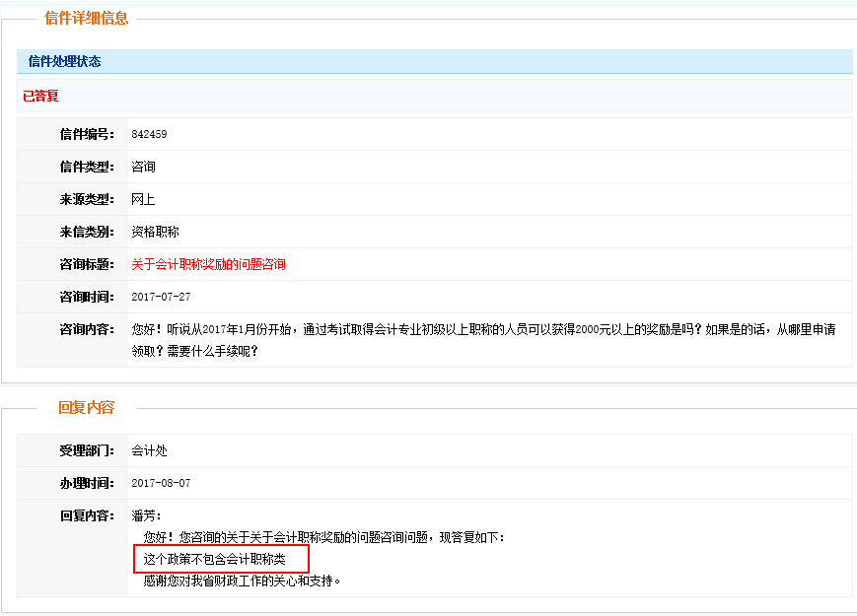Click the handling date 2017-08-07

click(161, 483)
